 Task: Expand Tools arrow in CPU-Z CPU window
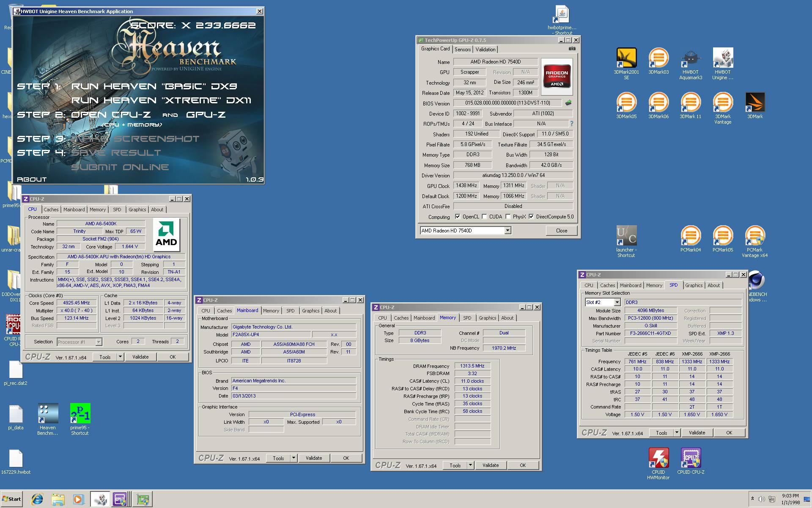[x=120, y=357]
